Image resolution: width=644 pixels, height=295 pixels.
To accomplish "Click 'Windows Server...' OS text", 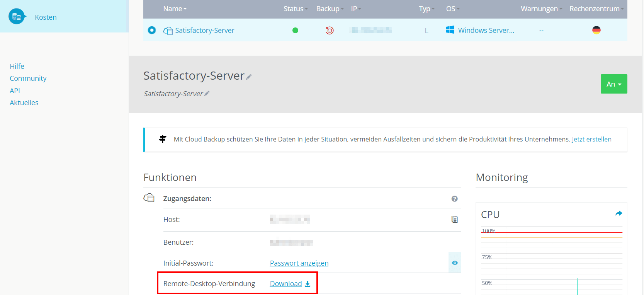I will pos(486,30).
